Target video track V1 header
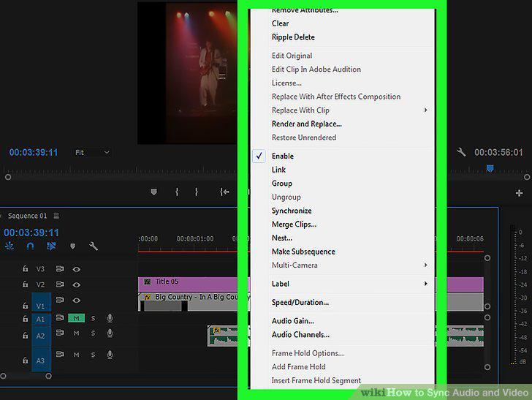The width and height of the screenshot is (532, 400). pyautogui.click(x=41, y=302)
